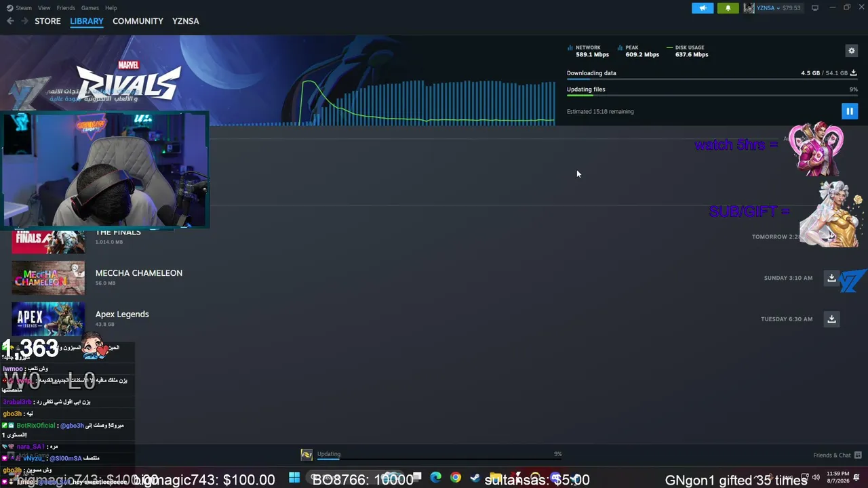Open the Help menu

pos(111,8)
